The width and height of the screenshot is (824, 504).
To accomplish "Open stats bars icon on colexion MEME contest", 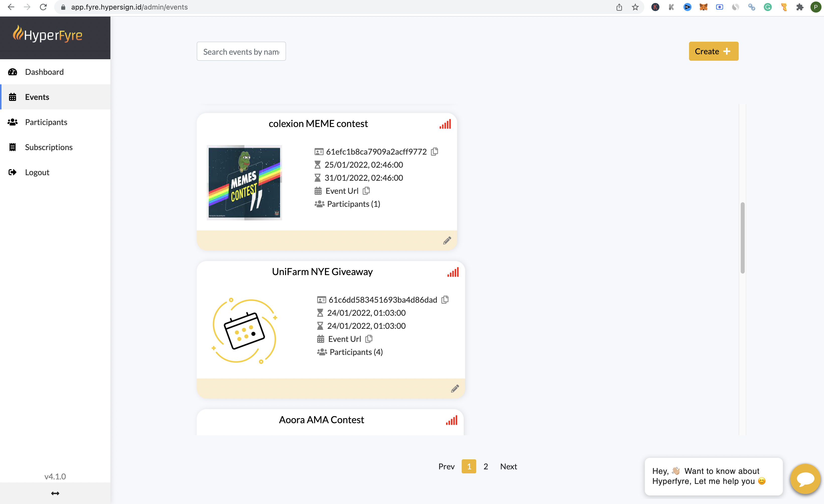I will click(445, 124).
